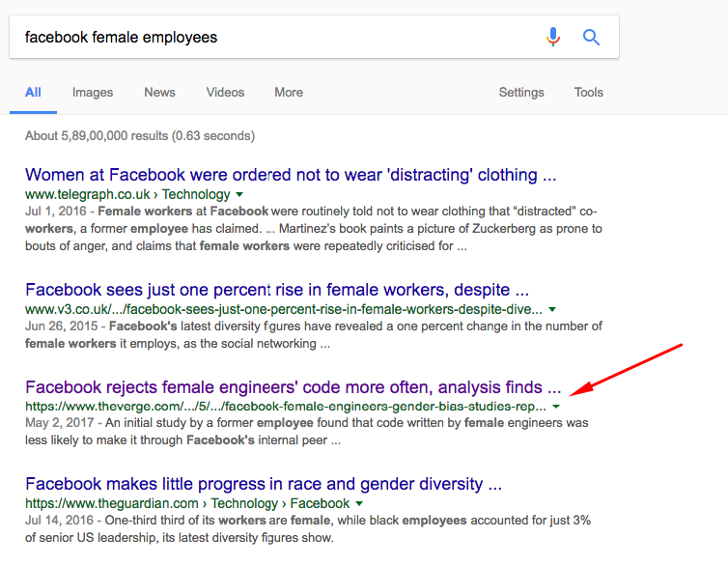Expand the v3.co.uk URL dropdown arrow
The image size is (728, 566).
(552, 310)
